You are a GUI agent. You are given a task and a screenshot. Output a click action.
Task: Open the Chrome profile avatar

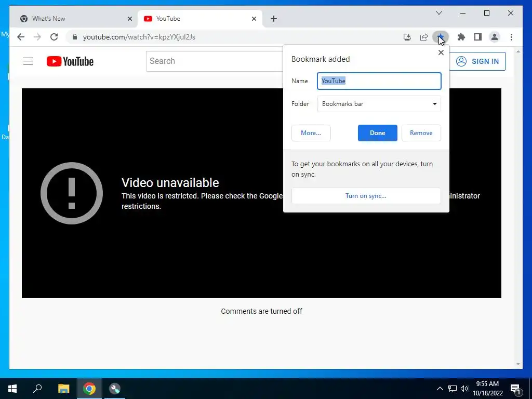(495, 37)
